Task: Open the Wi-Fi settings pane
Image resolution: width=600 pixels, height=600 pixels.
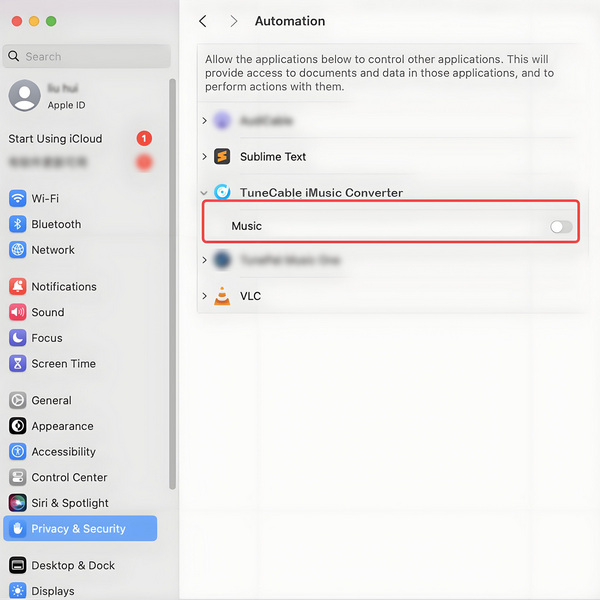Action: 80,198
